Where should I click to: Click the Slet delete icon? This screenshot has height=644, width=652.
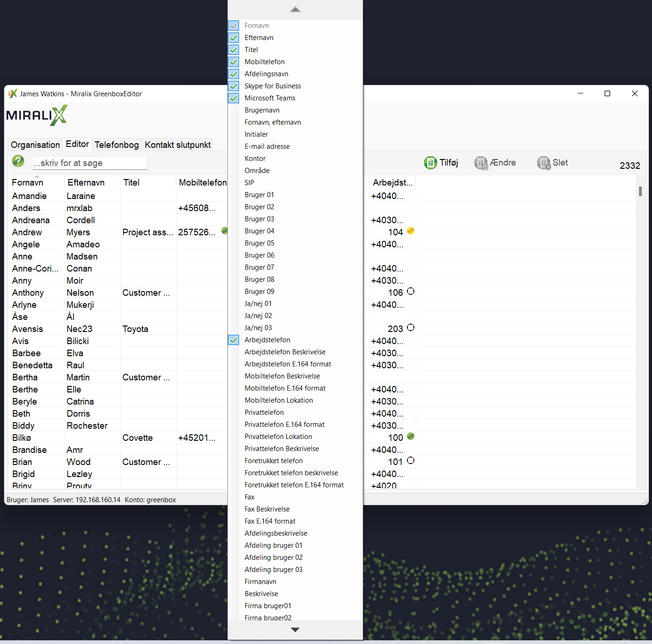pyautogui.click(x=543, y=163)
